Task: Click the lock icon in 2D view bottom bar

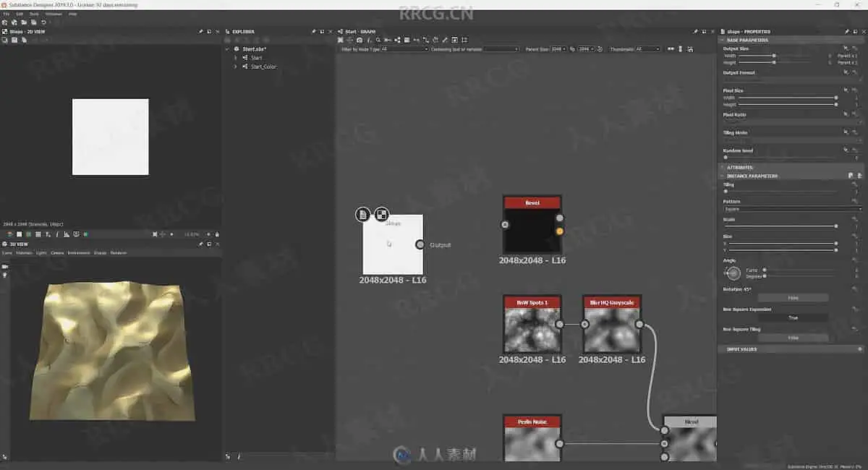Action: 217,234
